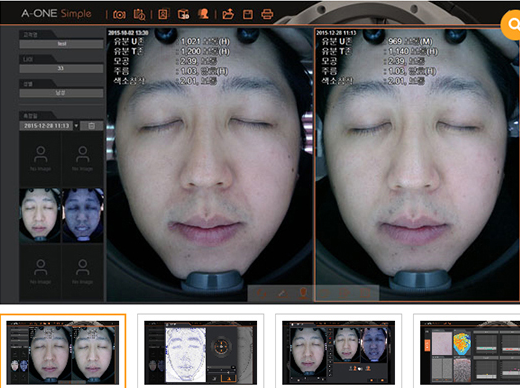Screen dimensions: 520x388
Task: Open the first gallery thumbnail with side-by-side faces
Action: click(x=63, y=352)
